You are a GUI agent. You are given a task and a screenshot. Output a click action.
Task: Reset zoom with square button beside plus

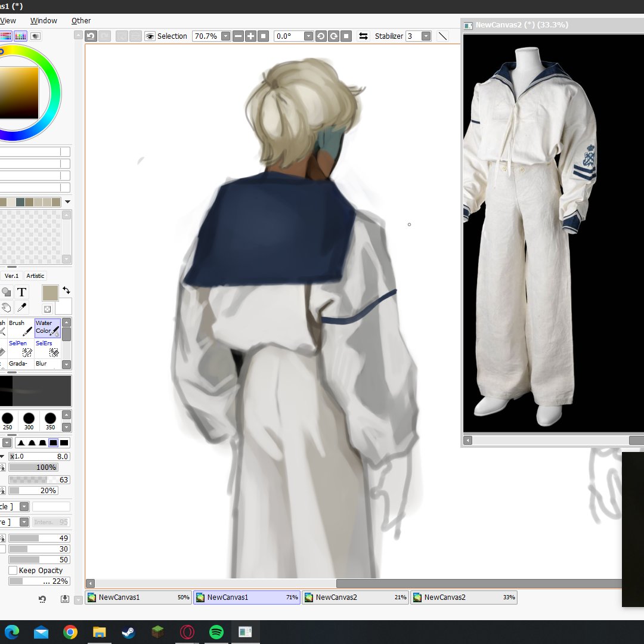264,36
